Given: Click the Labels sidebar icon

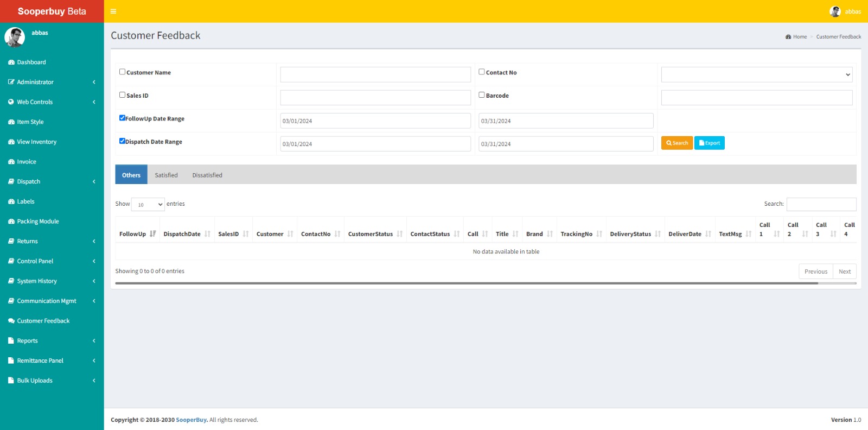Looking at the screenshot, I should (x=11, y=201).
